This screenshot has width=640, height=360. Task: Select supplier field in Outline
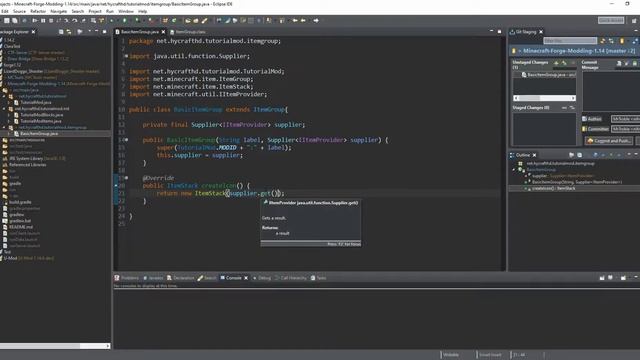559,176
